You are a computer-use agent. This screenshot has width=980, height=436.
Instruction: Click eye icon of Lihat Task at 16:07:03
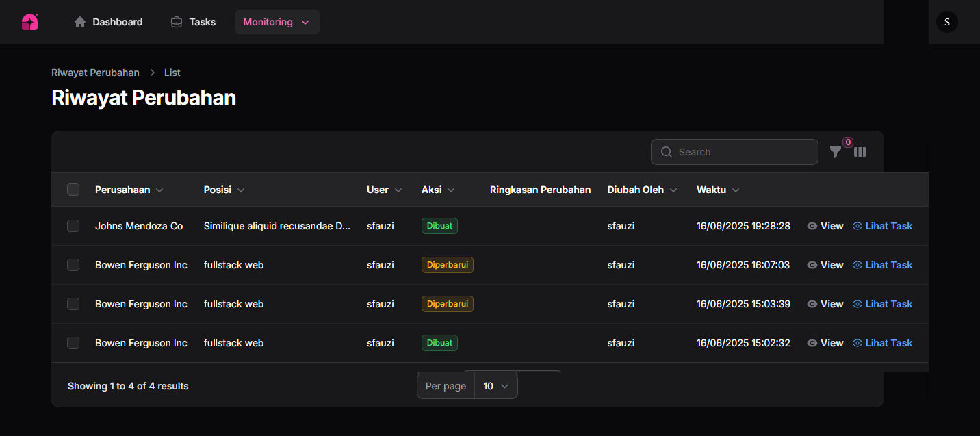point(857,265)
